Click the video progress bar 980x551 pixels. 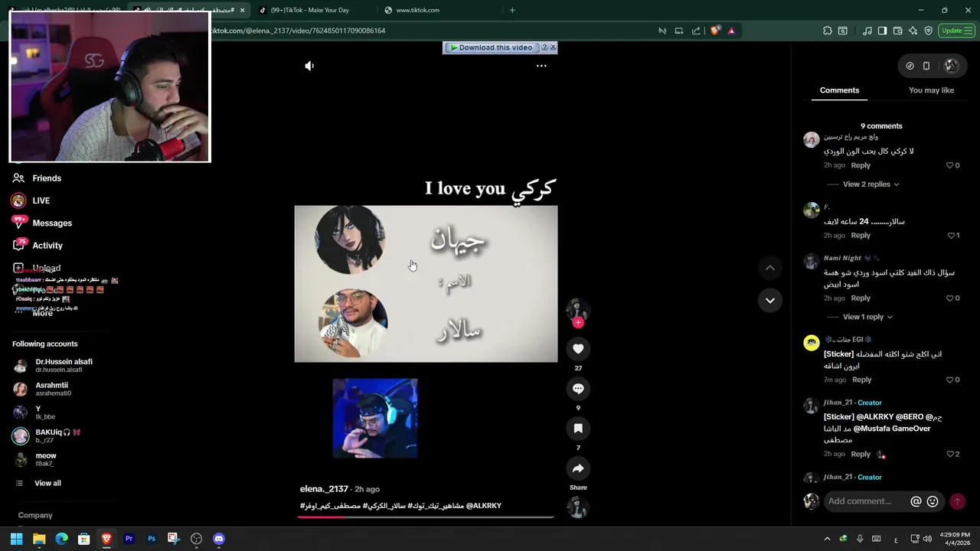[426, 517]
